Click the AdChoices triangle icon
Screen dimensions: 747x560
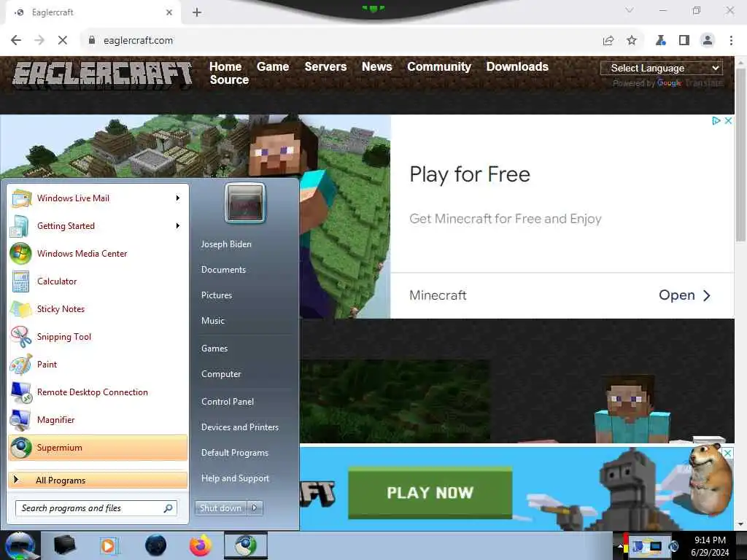[x=716, y=120]
